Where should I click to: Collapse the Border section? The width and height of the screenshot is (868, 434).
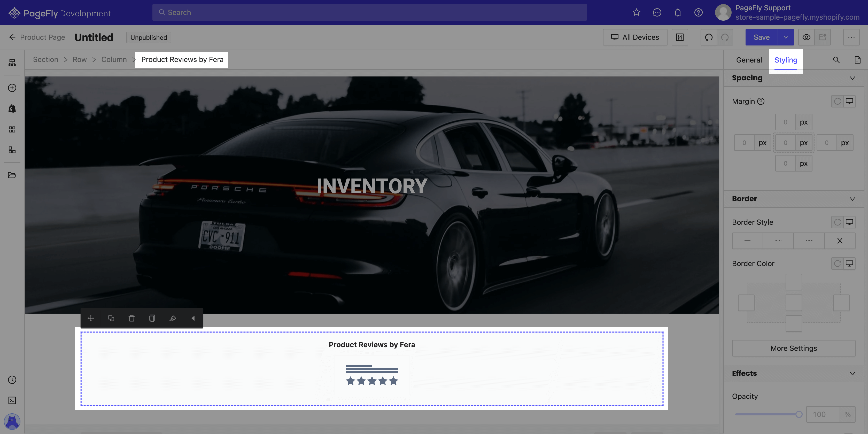852,199
